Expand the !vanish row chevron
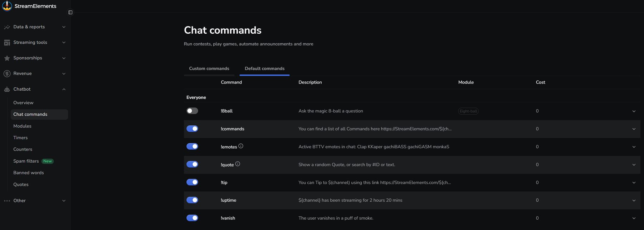This screenshot has width=644, height=230. point(634,218)
